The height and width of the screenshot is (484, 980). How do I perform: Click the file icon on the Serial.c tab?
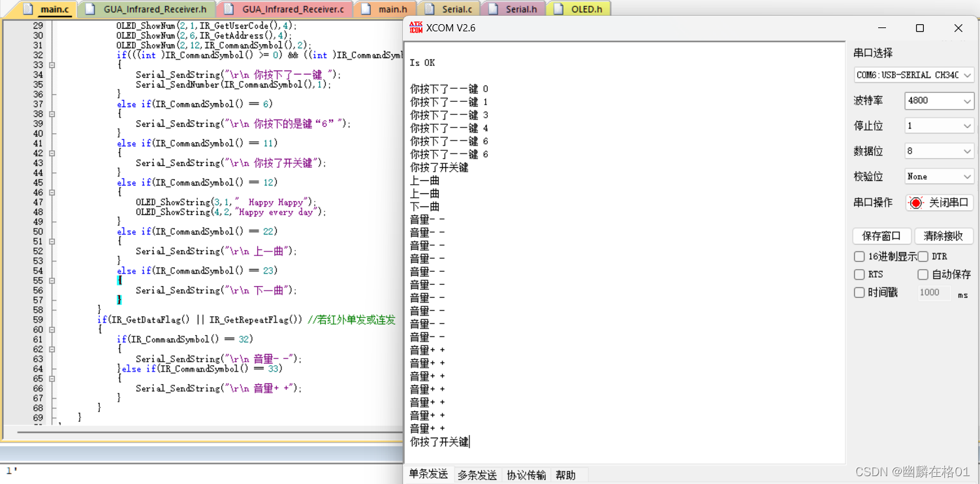click(x=429, y=8)
